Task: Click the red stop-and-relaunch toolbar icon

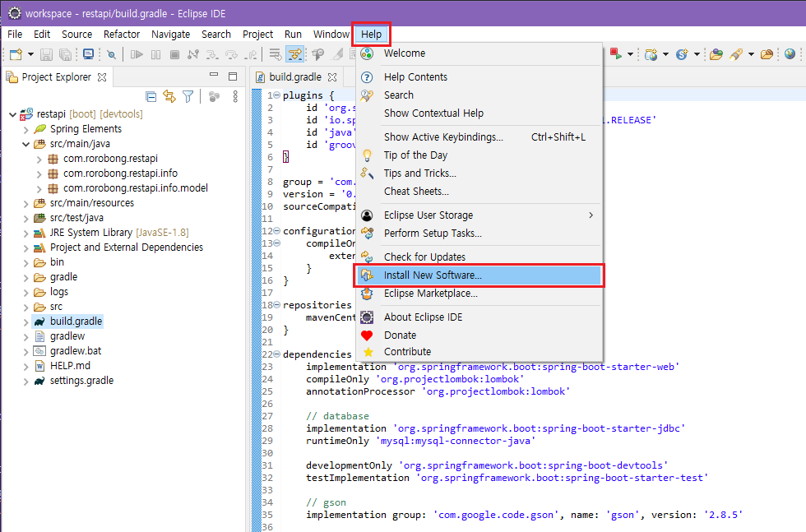Action: [x=616, y=53]
